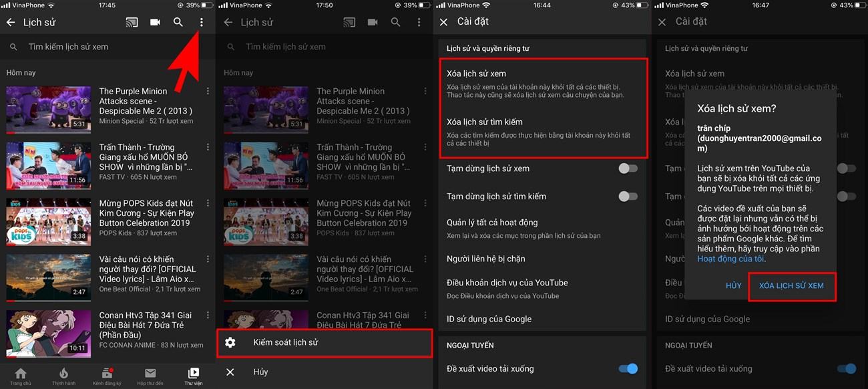Open Hộp thư đến inbox tab

[150, 376]
